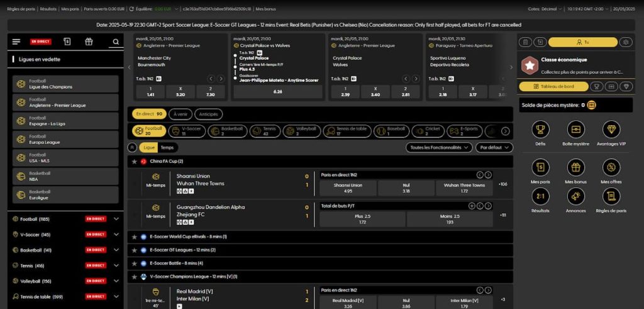Expand the Tennis de table (599) category
This screenshot has height=309, width=644.
[65, 296]
